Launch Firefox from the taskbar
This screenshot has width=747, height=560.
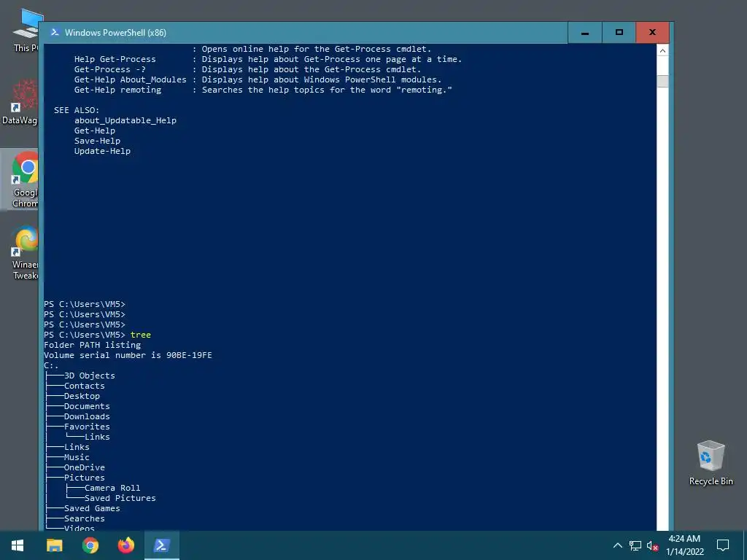coord(125,545)
